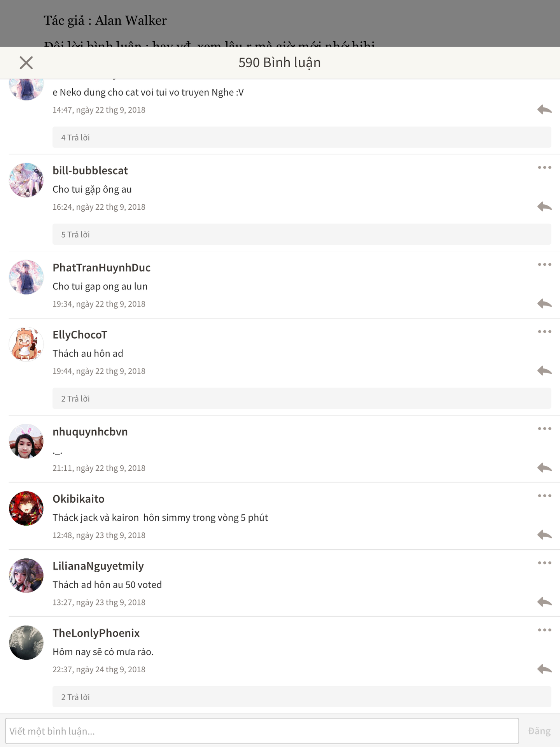Reply to PhatTranHuynhDuc's comment with arrow icon
Screen dimensions: 560x747
pos(544,303)
